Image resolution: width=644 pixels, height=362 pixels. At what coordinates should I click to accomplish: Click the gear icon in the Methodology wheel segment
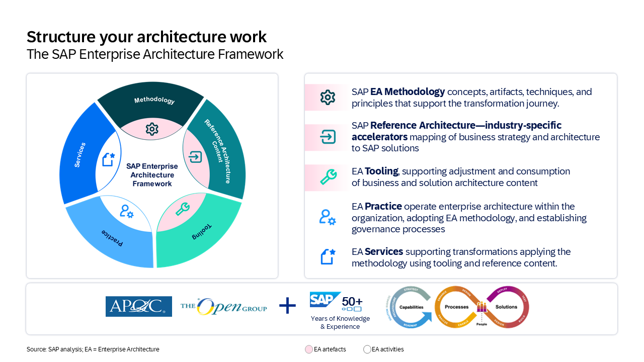click(x=151, y=129)
